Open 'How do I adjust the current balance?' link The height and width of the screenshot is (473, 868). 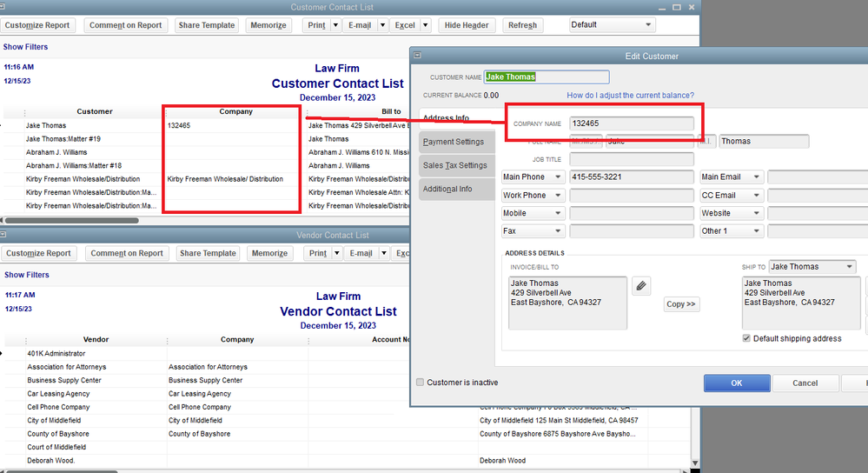click(x=630, y=96)
